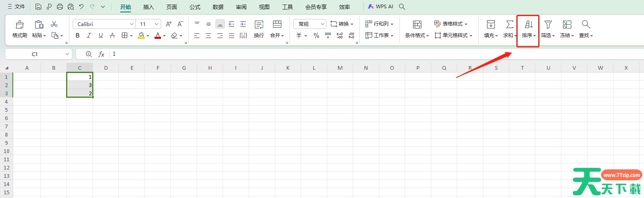Screen dimensions: 644x198
Task: Toggle Italic formatting
Action: click(x=89, y=35)
